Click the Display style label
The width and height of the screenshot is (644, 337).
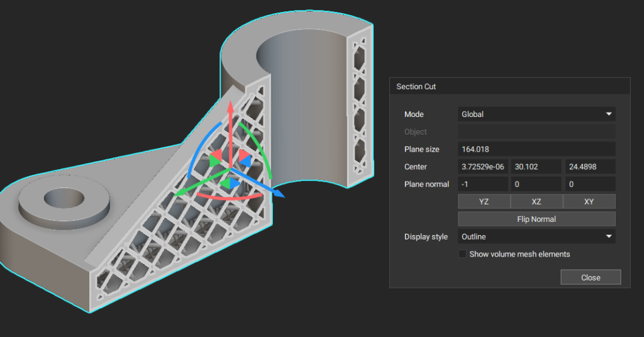tap(426, 237)
